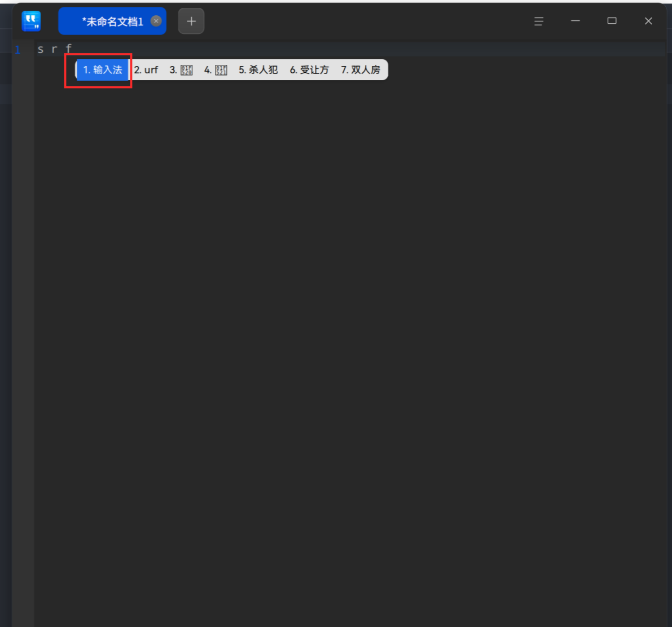This screenshot has height=627, width=672.
Task: Minimize the editor window
Action: [575, 20]
